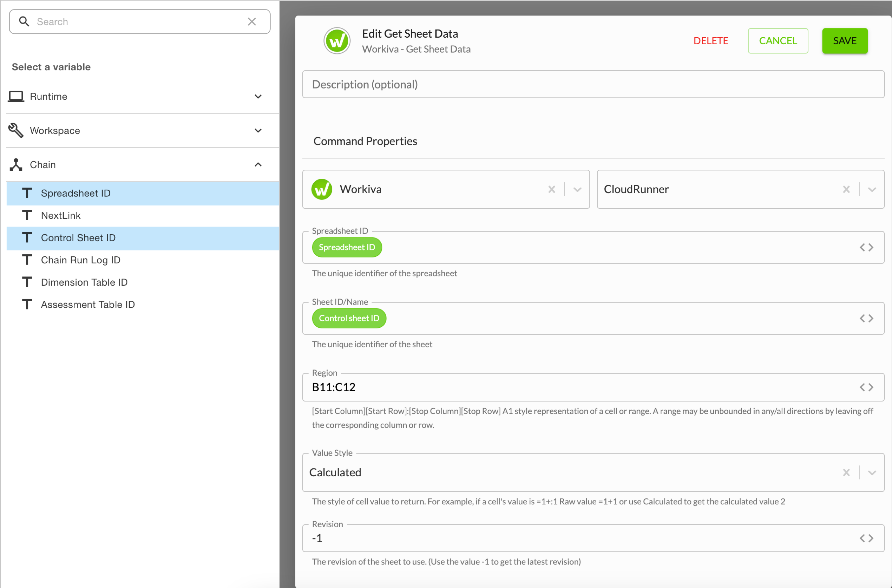Click text icon beside Control Sheet ID variable

point(27,238)
